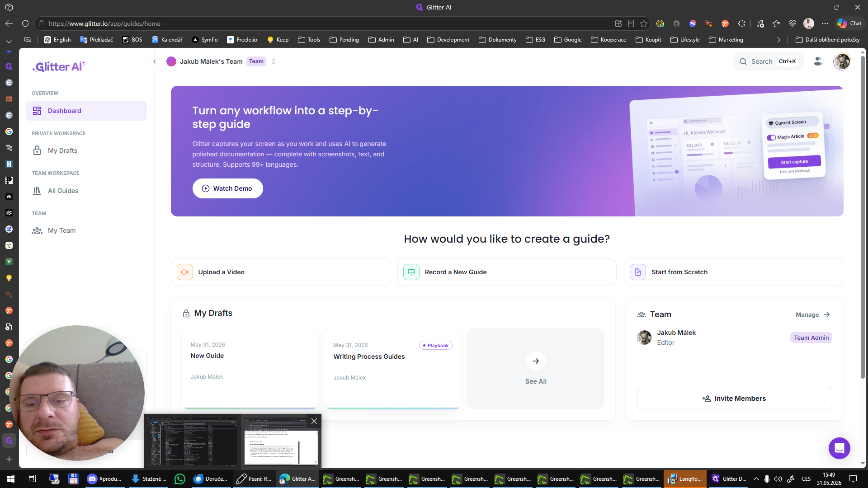Add a new vertical tab
Viewport: 868px width, 488px height.
click(x=9, y=459)
